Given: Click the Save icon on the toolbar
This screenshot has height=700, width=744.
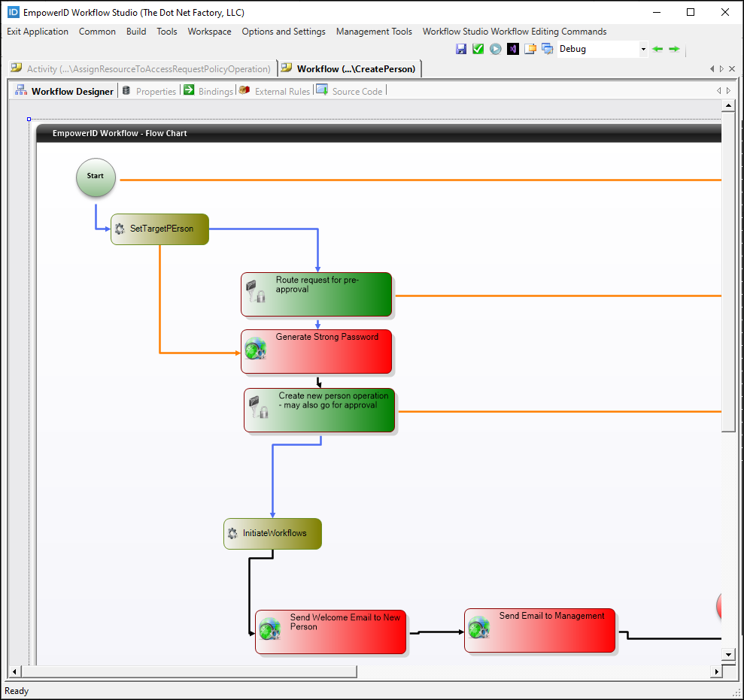Looking at the screenshot, I should pyautogui.click(x=461, y=48).
